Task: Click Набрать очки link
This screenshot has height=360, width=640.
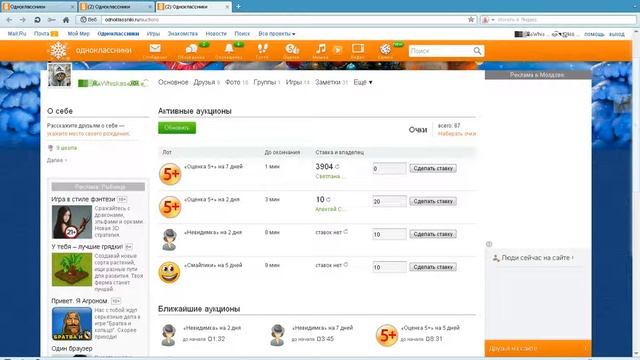Action: click(457, 134)
